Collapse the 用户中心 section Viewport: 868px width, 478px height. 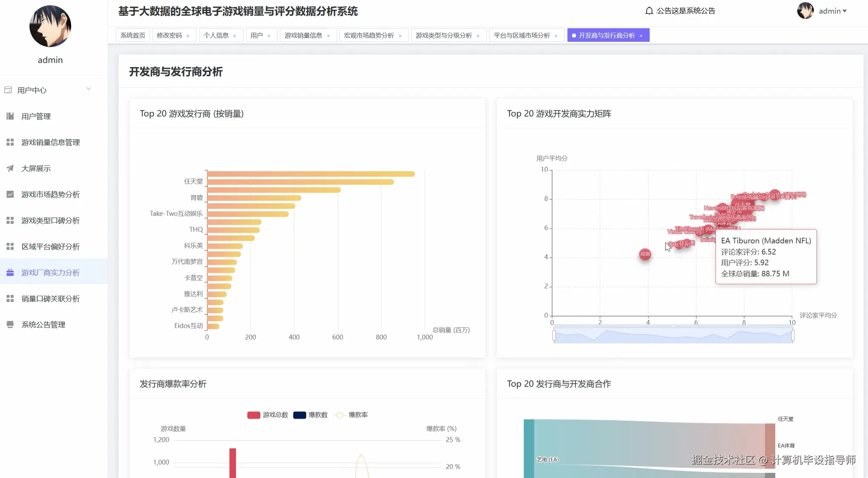tap(89, 89)
